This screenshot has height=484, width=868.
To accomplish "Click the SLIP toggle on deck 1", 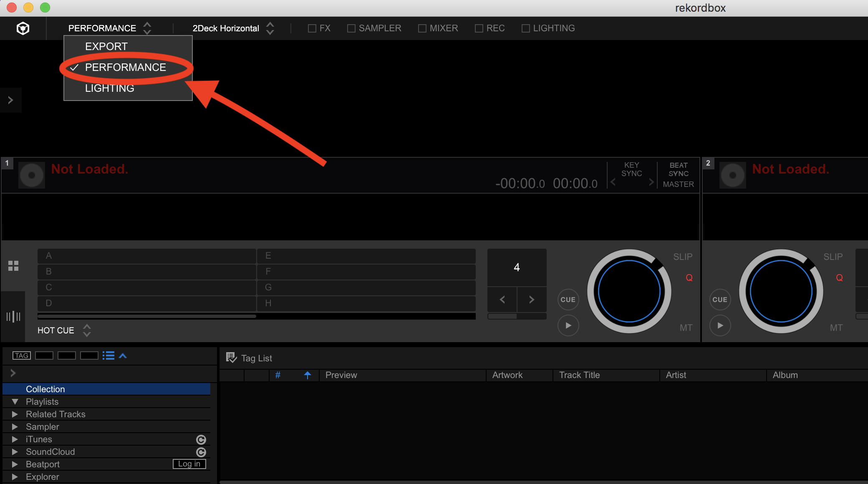I will [x=683, y=256].
